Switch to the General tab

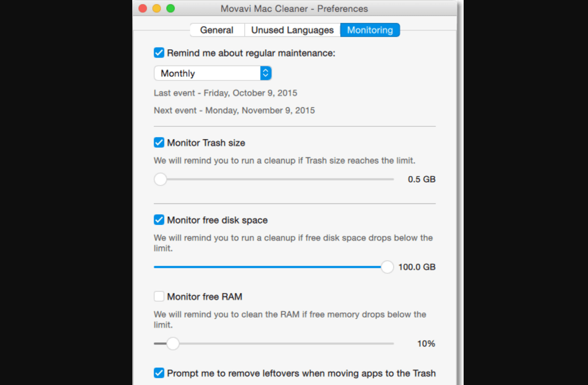coord(216,30)
